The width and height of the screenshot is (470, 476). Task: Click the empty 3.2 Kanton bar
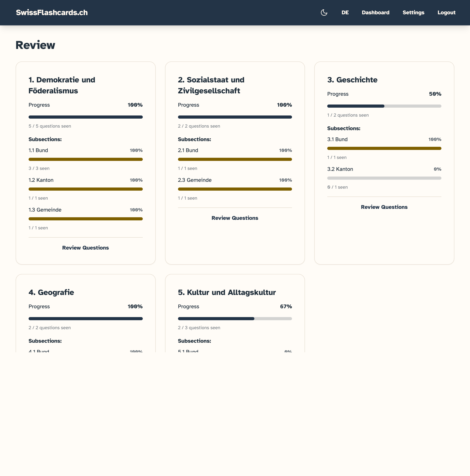(384, 178)
